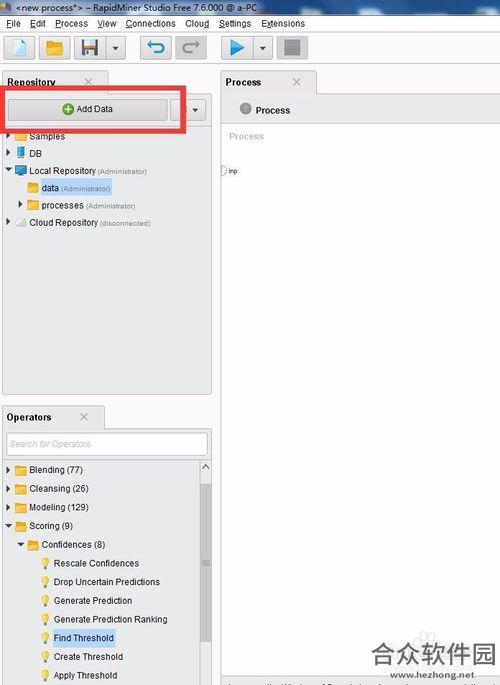Open the Process menu
This screenshot has height=685, width=500.
point(71,24)
